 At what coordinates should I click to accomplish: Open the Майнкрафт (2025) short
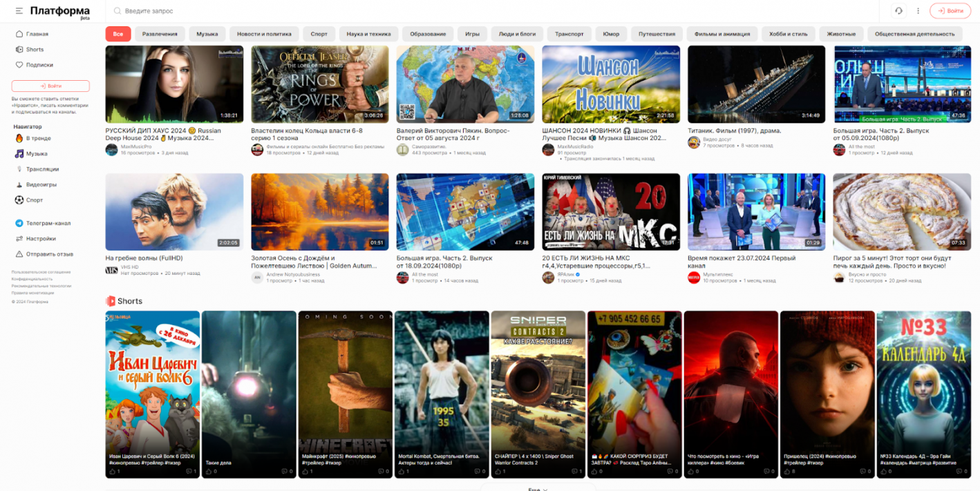pos(346,394)
